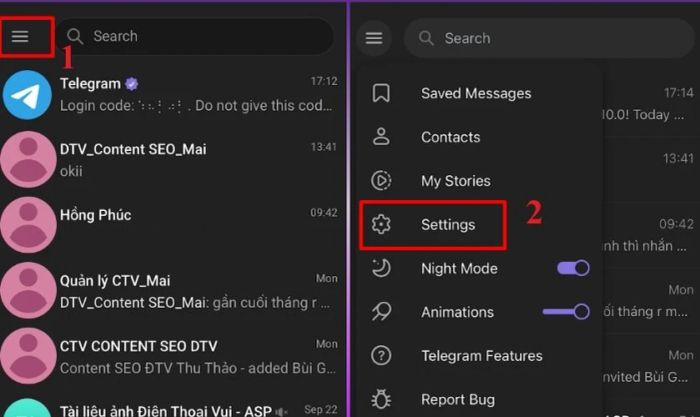Open Telegram Features menu item
The height and width of the screenshot is (417, 700).
pos(480,356)
